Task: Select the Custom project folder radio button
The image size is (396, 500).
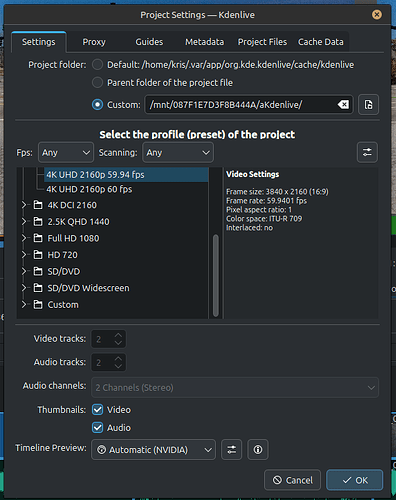Action: [97, 105]
